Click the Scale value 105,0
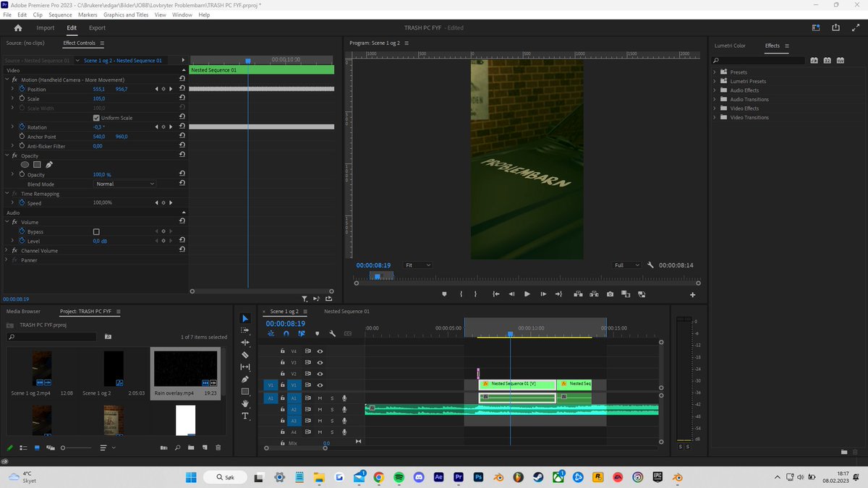 coord(99,98)
